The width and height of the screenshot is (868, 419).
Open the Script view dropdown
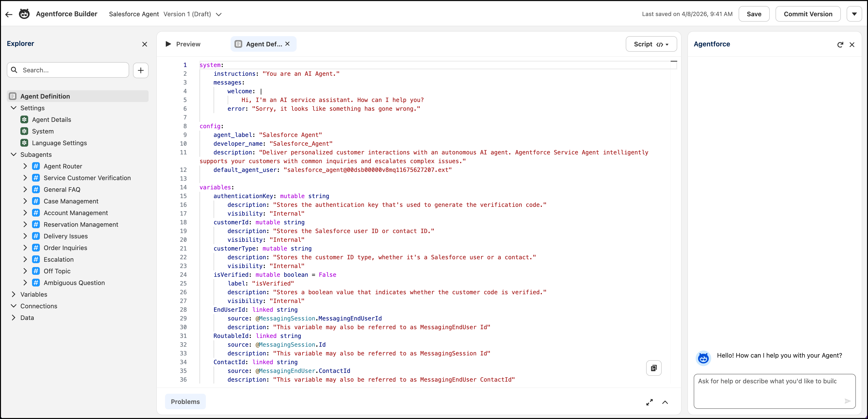pos(651,44)
